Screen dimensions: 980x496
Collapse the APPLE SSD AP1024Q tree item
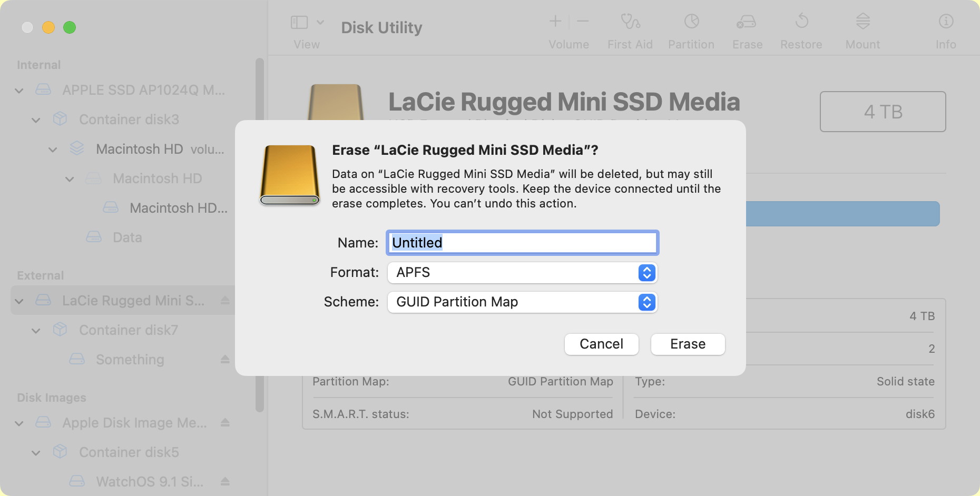19,91
